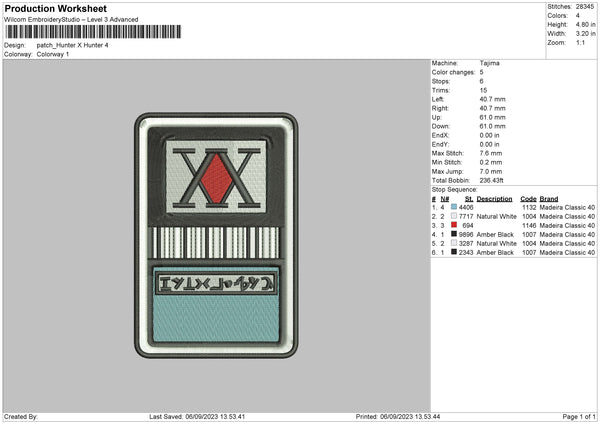Click the Trims value 15
This screenshot has width=600, height=424.
coord(483,90)
